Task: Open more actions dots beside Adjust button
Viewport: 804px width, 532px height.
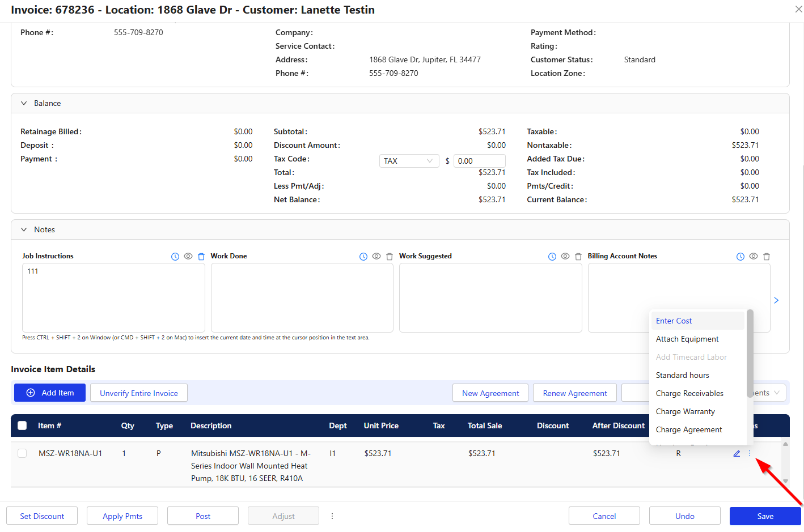Action: (332, 516)
